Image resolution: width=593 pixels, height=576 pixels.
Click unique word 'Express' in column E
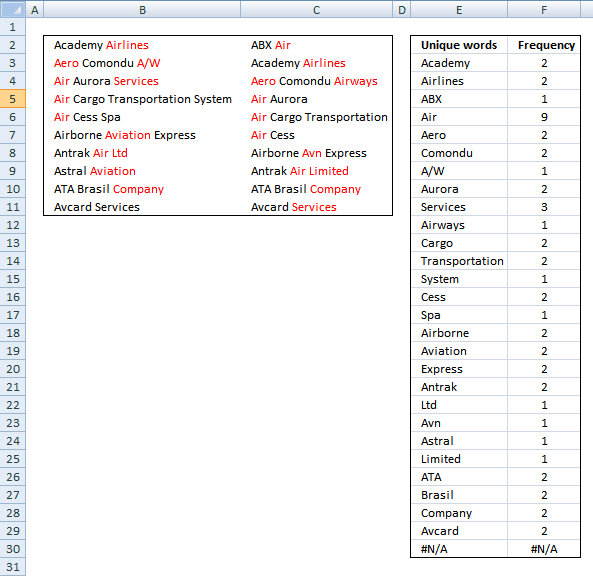pos(459,369)
